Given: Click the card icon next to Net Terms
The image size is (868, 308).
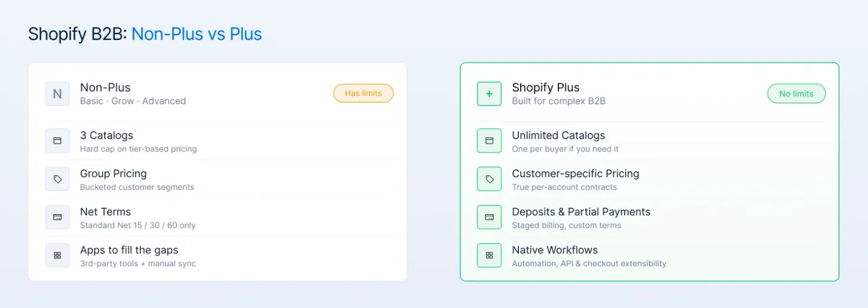Looking at the screenshot, I should click(57, 217).
